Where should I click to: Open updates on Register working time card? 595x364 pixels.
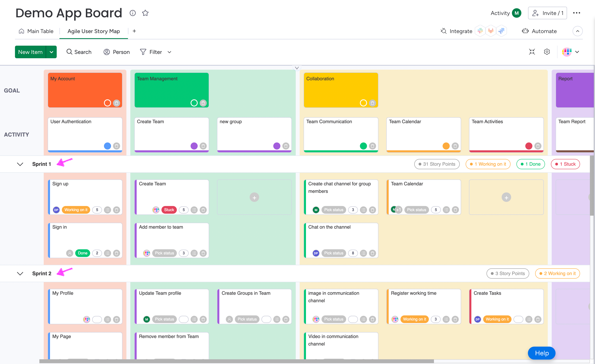click(446, 319)
